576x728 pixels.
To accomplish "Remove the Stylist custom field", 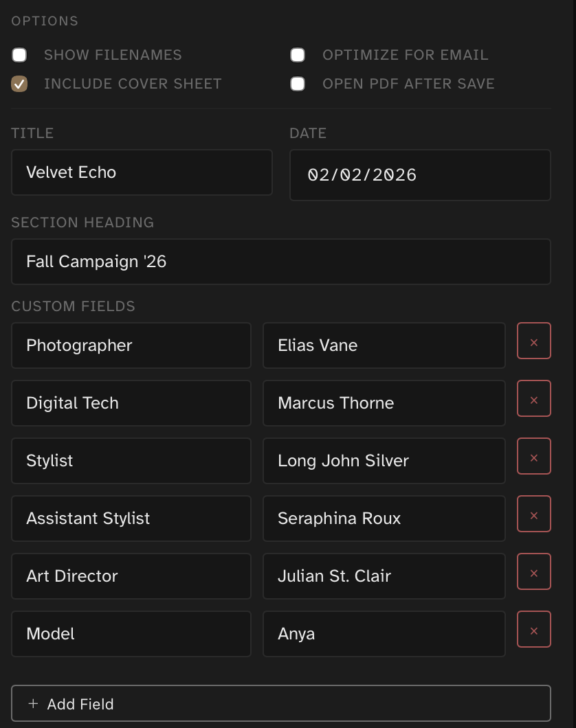I will click(x=534, y=457).
